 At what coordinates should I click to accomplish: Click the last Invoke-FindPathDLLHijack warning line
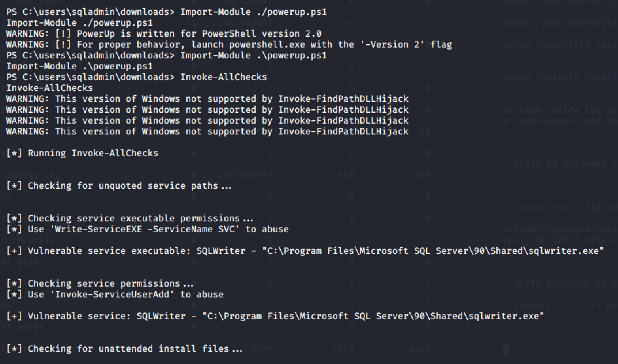tap(207, 131)
